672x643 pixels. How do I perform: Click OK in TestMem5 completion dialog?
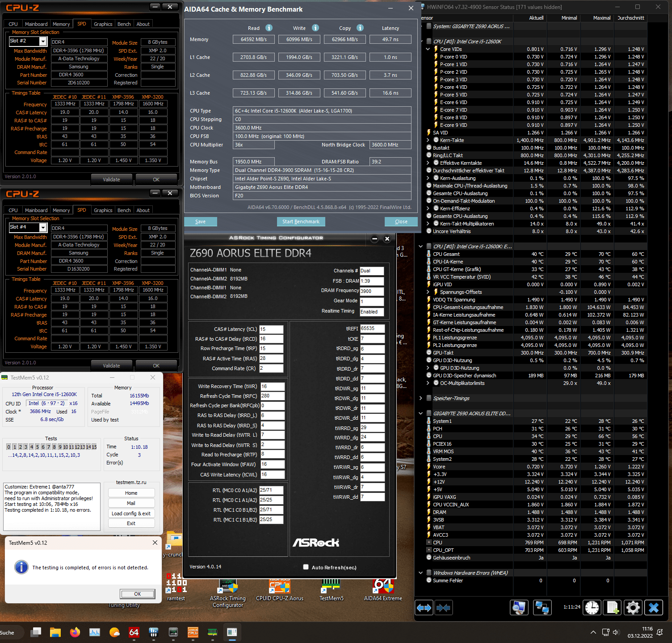click(138, 594)
